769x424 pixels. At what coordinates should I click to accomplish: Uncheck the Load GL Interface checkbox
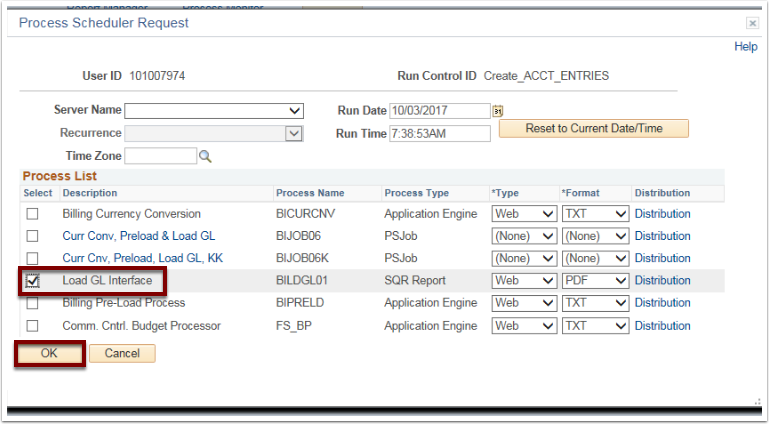tap(32, 280)
